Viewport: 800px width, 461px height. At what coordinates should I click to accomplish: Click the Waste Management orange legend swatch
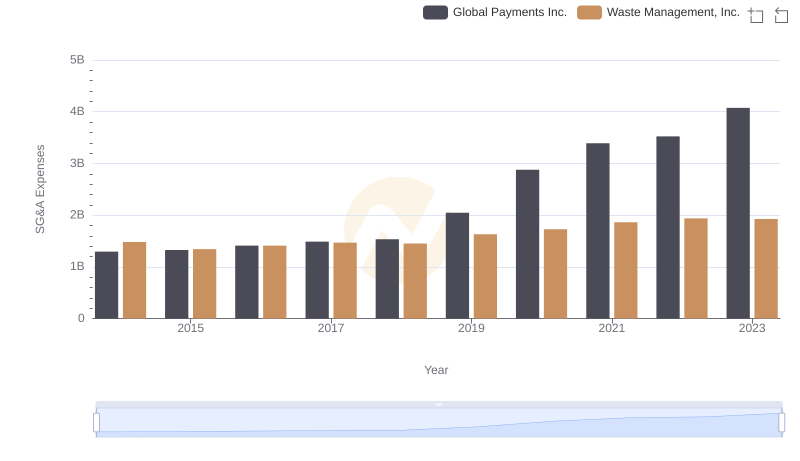[x=589, y=12]
